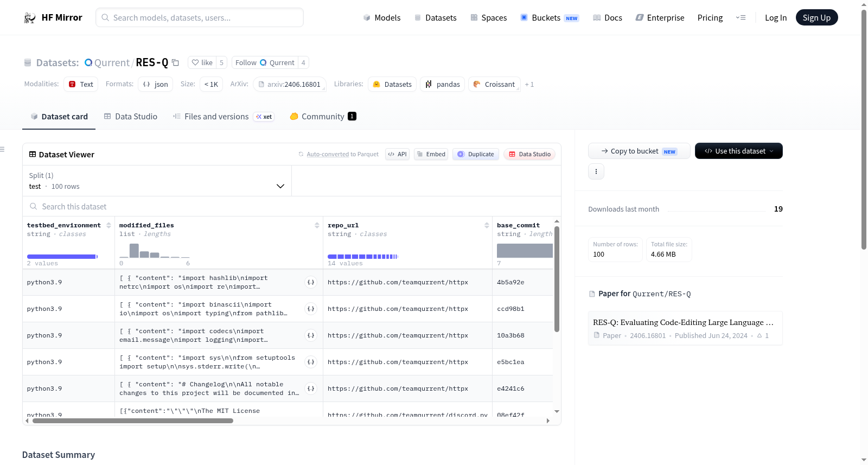Screen dimensions: 868x465
Task: Click the Text modality tag
Action: 81,84
